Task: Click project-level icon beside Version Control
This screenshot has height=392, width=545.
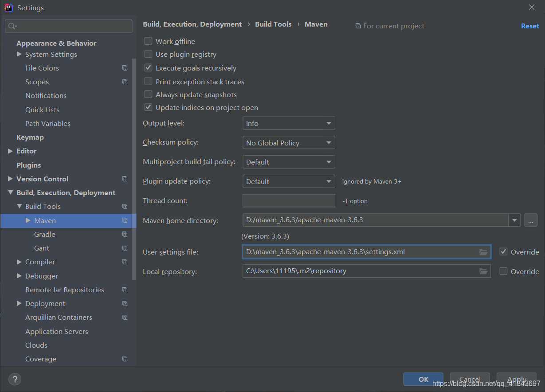Action: (125, 179)
